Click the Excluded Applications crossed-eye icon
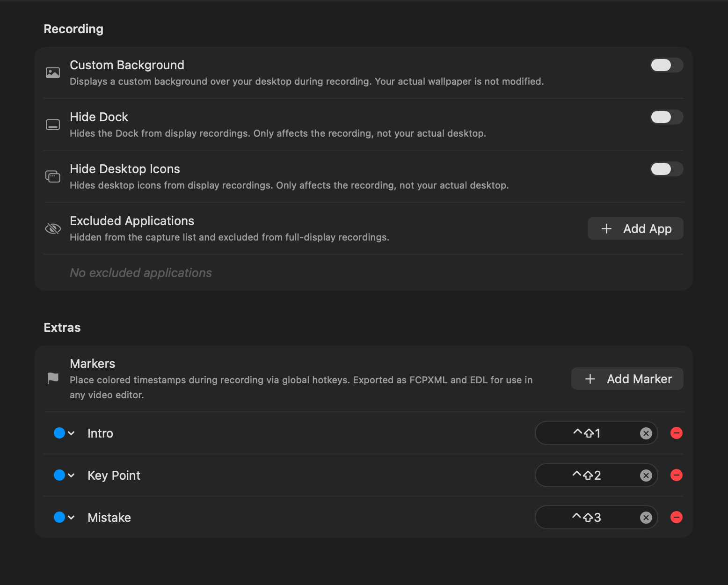The height and width of the screenshot is (585, 728). [x=53, y=228]
